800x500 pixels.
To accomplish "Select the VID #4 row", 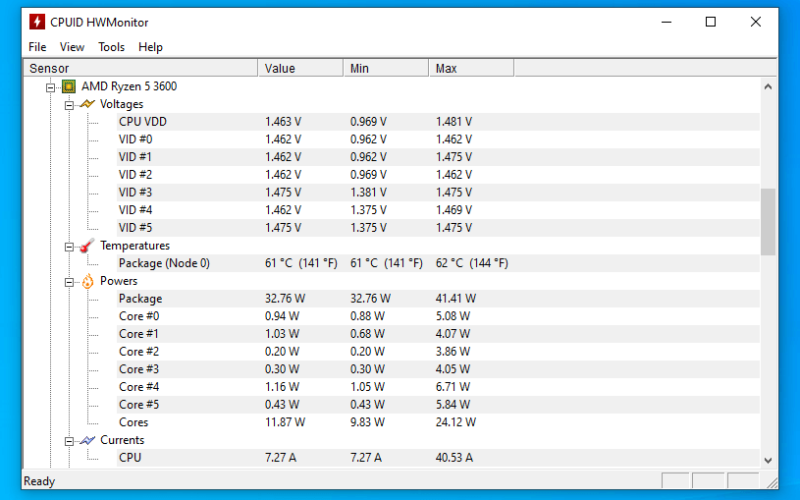I will pyautogui.click(x=438, y=210).
